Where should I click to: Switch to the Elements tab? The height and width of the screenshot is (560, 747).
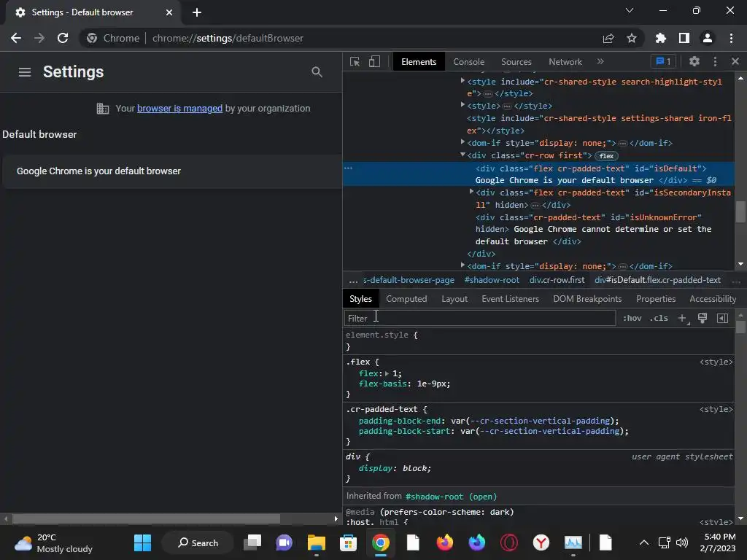click(419, 62)
